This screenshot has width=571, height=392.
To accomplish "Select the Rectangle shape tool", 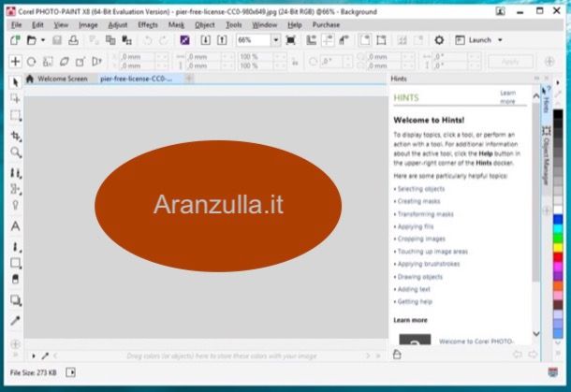I will point(15,263).
